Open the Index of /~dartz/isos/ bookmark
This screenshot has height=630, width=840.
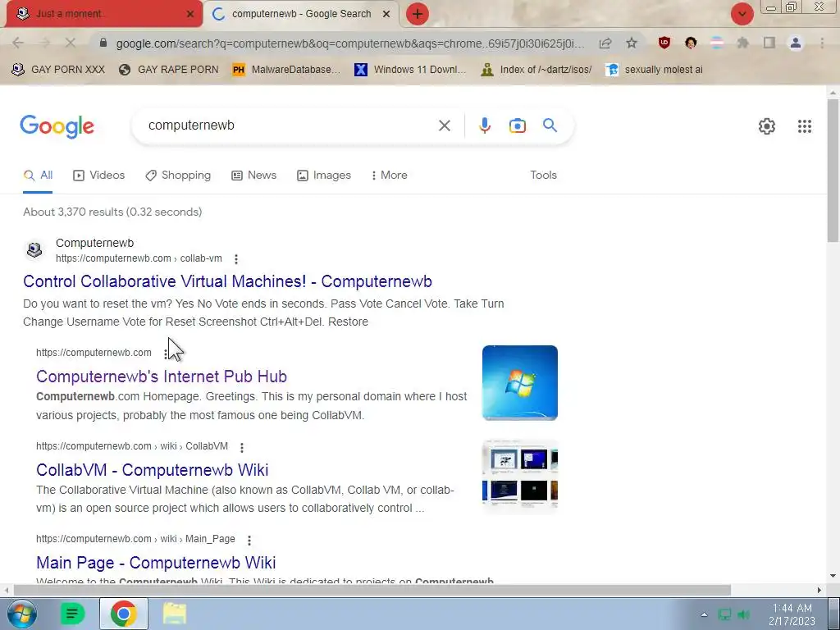[536, 70]
